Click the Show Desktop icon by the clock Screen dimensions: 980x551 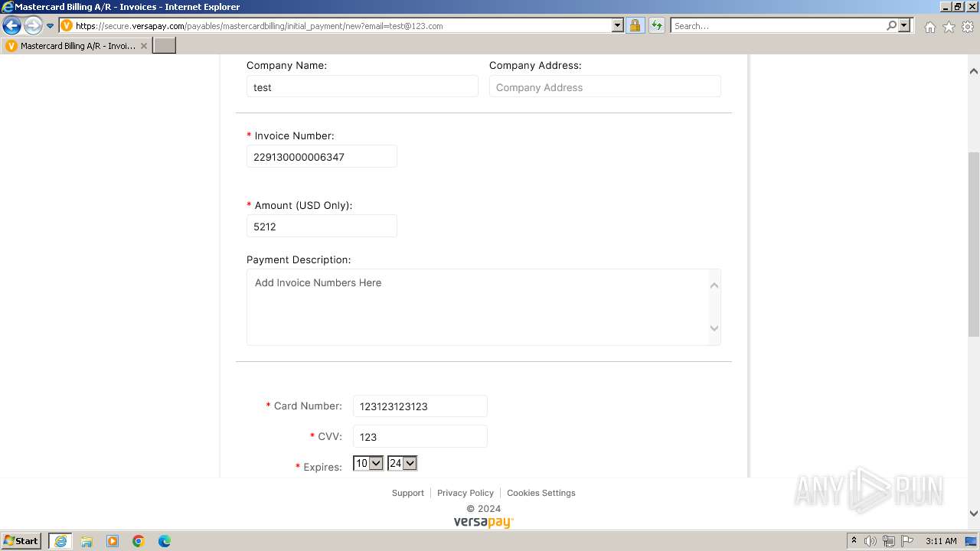click(972, 541)
